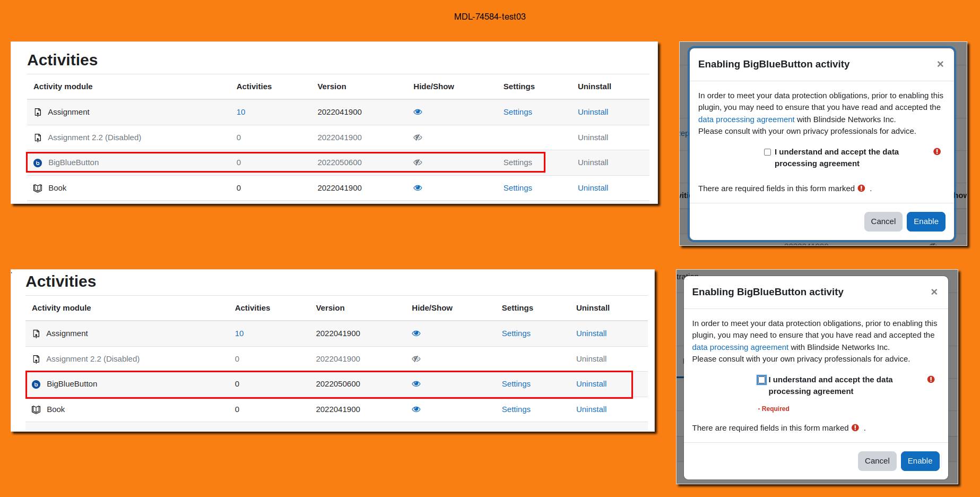Click Cancel in bottom dialog showing Required error
Viewport: 980px width, 497px height.
tap(877, 461)
